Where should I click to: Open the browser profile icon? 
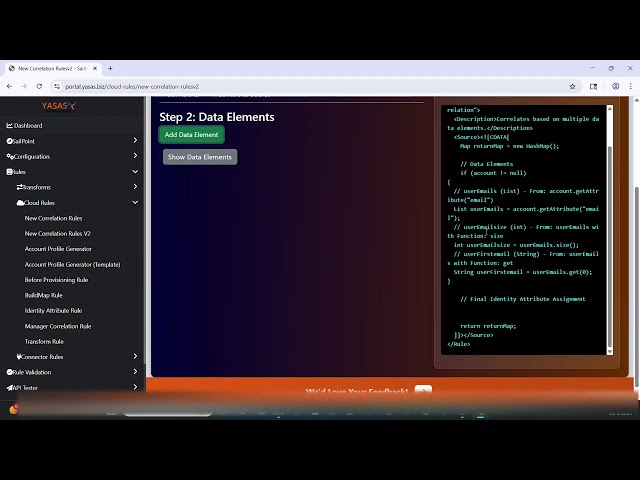pyautogui.click(x=616, y=87)
